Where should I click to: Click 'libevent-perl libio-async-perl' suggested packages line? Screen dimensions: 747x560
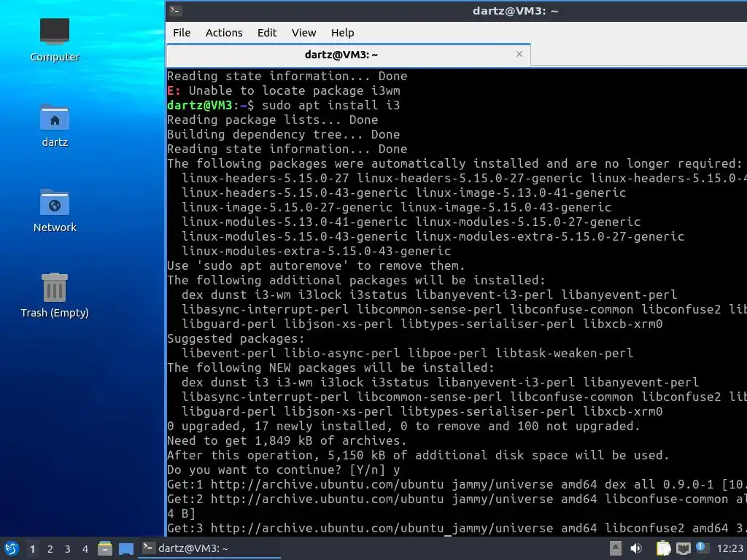[407, 354]
